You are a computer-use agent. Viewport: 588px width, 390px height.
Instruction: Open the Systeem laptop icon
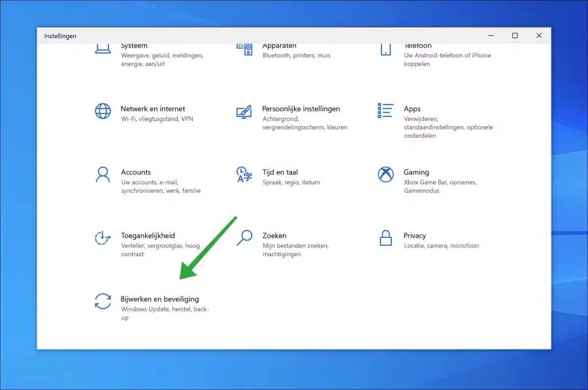[103, 49]
